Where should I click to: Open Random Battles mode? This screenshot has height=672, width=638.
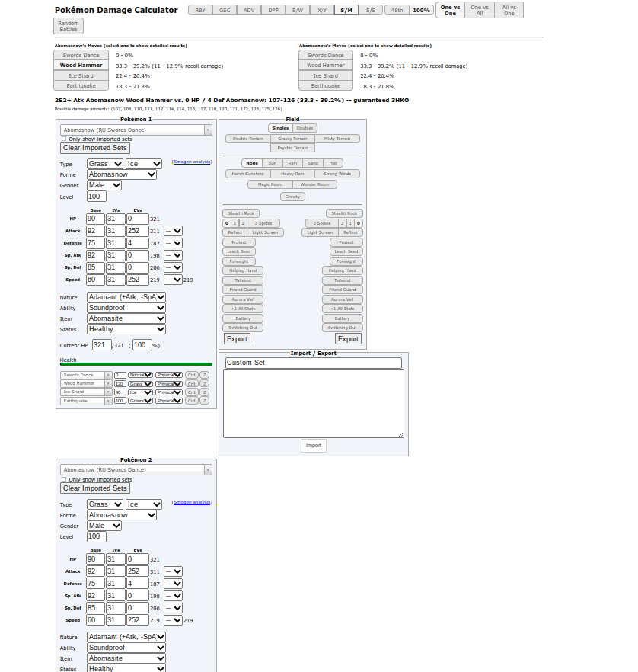(69, 26)
